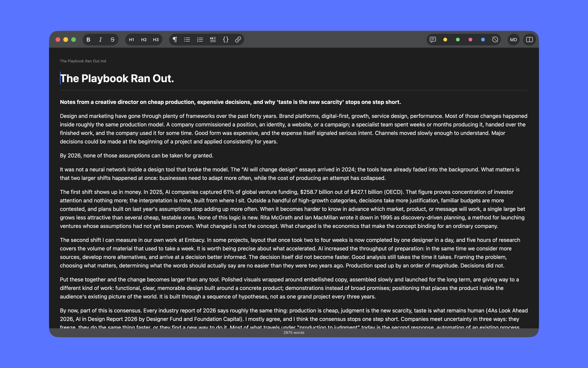The image size is (588, 368).
Task: Set Heading 3 style
Action: tap(156, 39)
